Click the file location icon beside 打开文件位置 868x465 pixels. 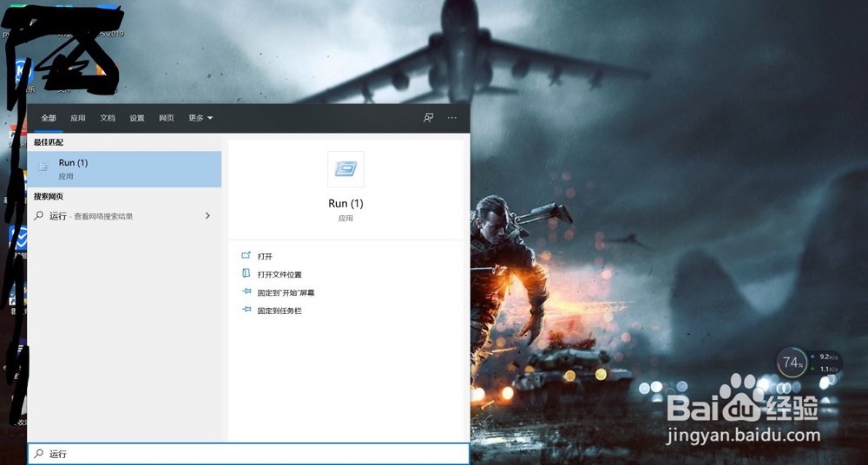coord(247,273)
